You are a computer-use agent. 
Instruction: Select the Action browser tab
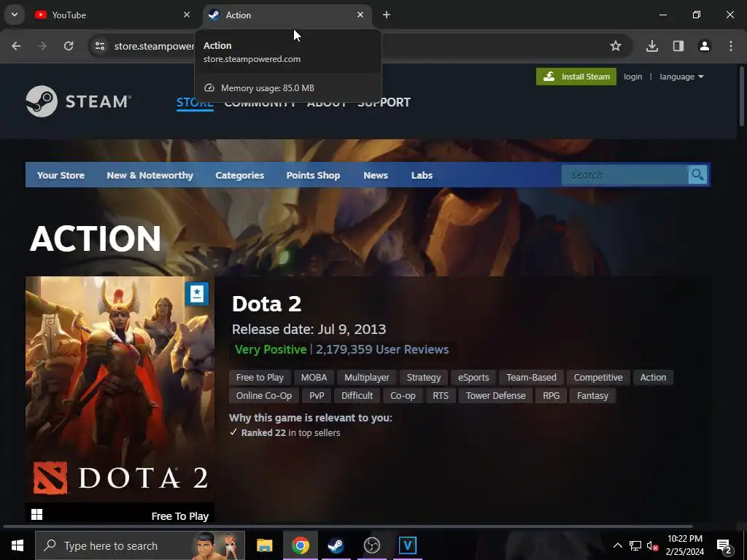286,15
